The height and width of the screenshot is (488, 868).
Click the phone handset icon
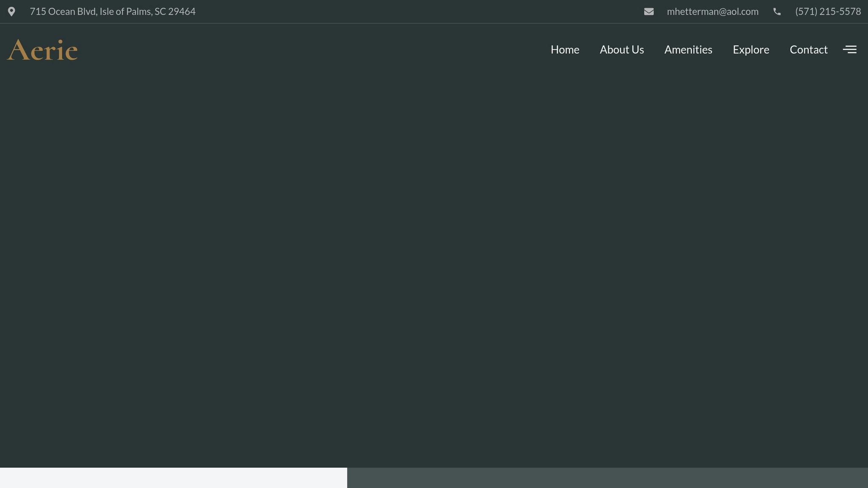(x=776, y=11)
